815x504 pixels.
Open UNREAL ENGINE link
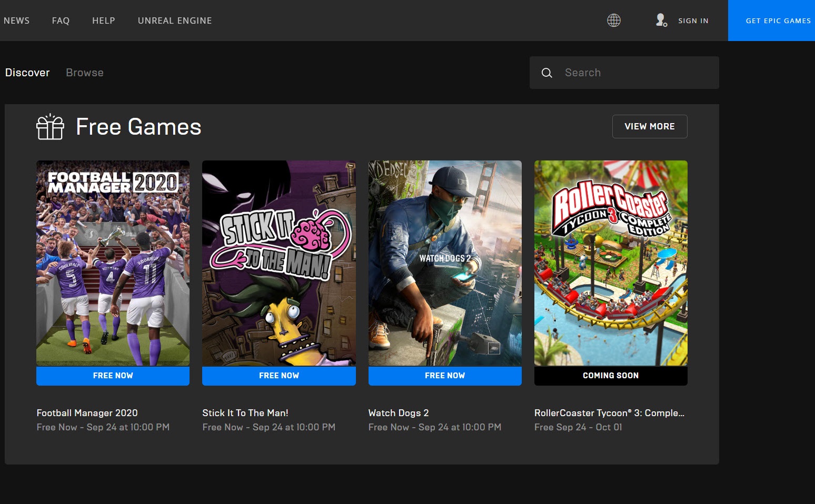[175, 21]
